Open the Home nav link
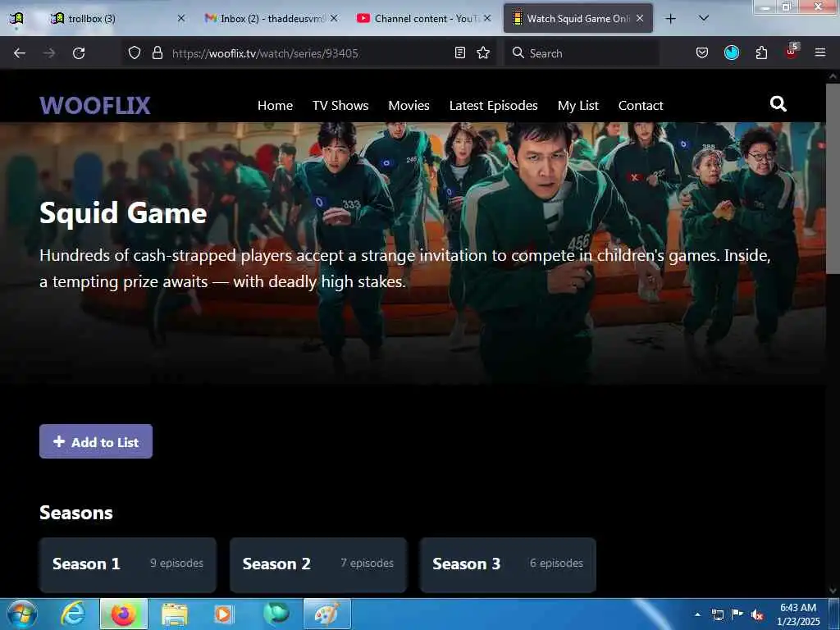Image resolution: width=840 pixels, height=630 pixels. [x=275, y=106]
